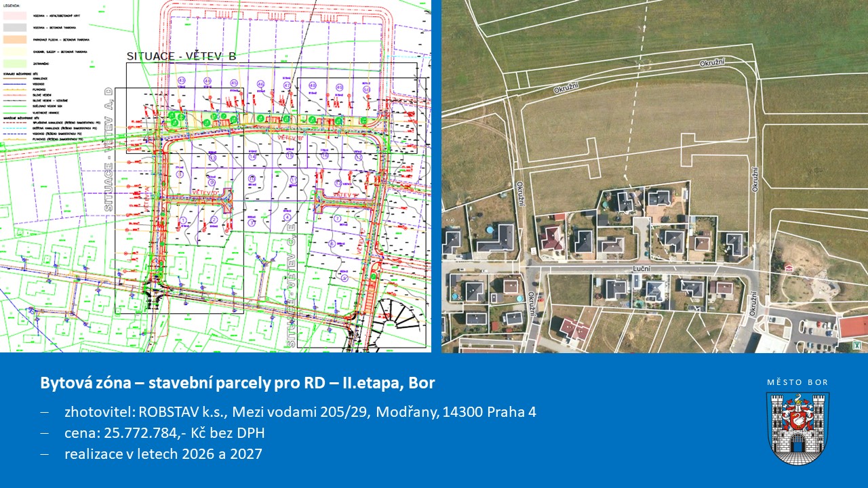
Task: Click the realizace 2026 a 2027 bullet line
Action: click(163, 454)
